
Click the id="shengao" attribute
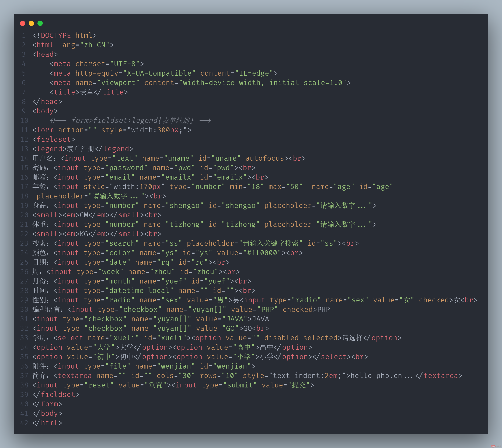click(x=234, y=206)
